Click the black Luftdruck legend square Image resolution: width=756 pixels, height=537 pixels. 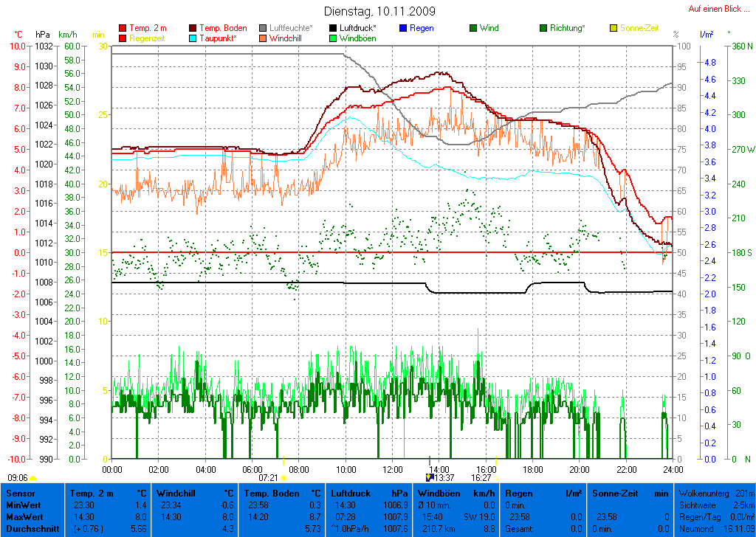333,28
